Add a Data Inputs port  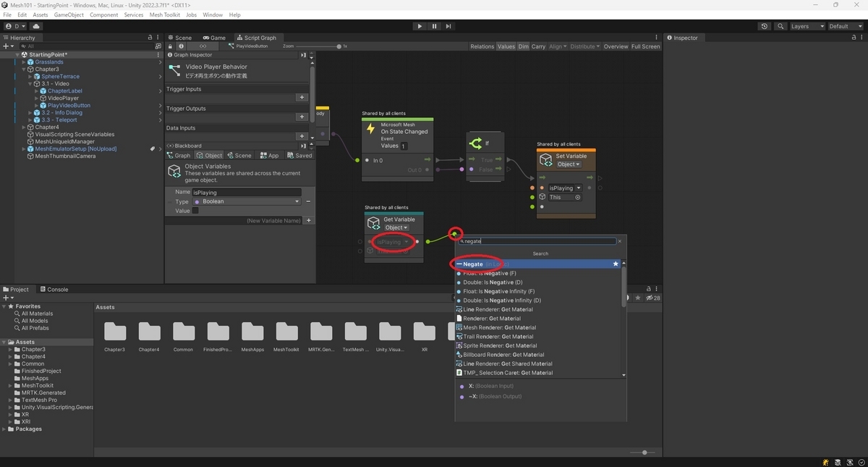(302, 136)
